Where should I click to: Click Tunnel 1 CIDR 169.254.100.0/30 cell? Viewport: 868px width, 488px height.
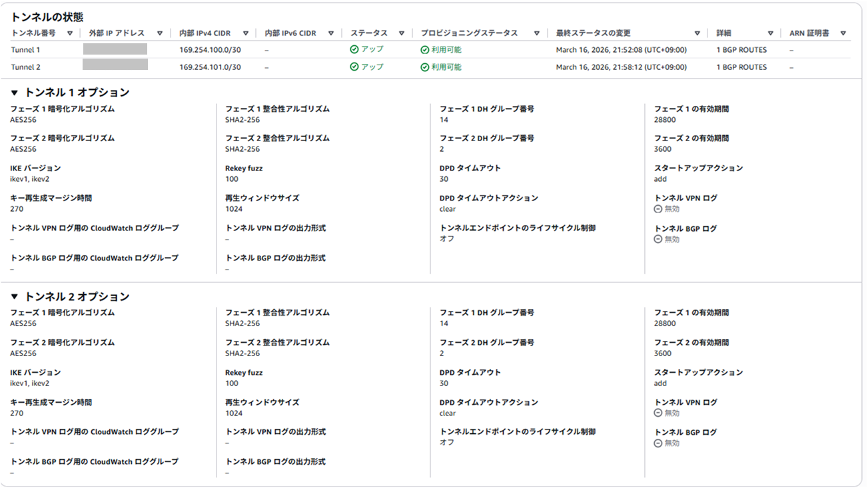pos(210,50)
